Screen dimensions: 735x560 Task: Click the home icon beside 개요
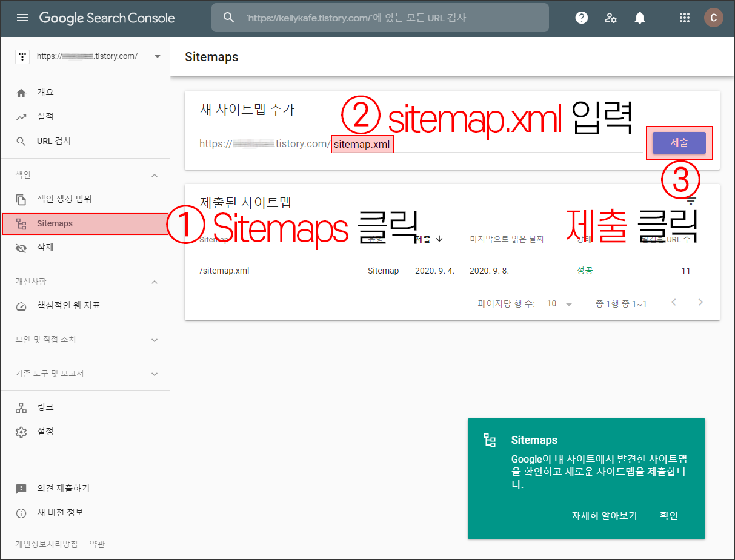[x=21, y=93]
